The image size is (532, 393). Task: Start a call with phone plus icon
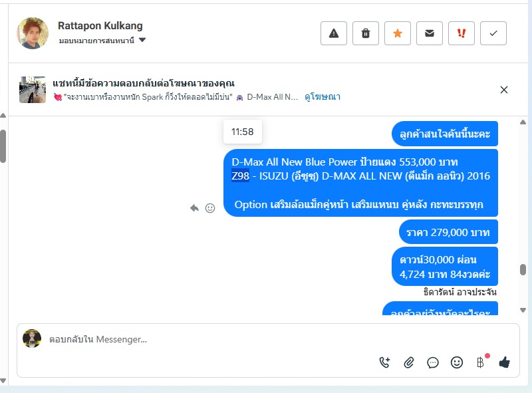[x=385, y=362]
